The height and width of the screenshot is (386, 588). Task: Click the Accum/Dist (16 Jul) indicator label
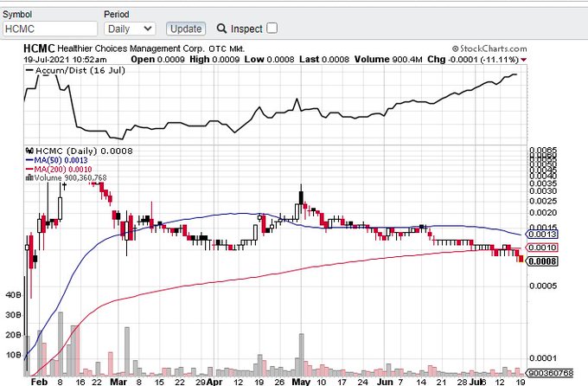pos(75,70)
